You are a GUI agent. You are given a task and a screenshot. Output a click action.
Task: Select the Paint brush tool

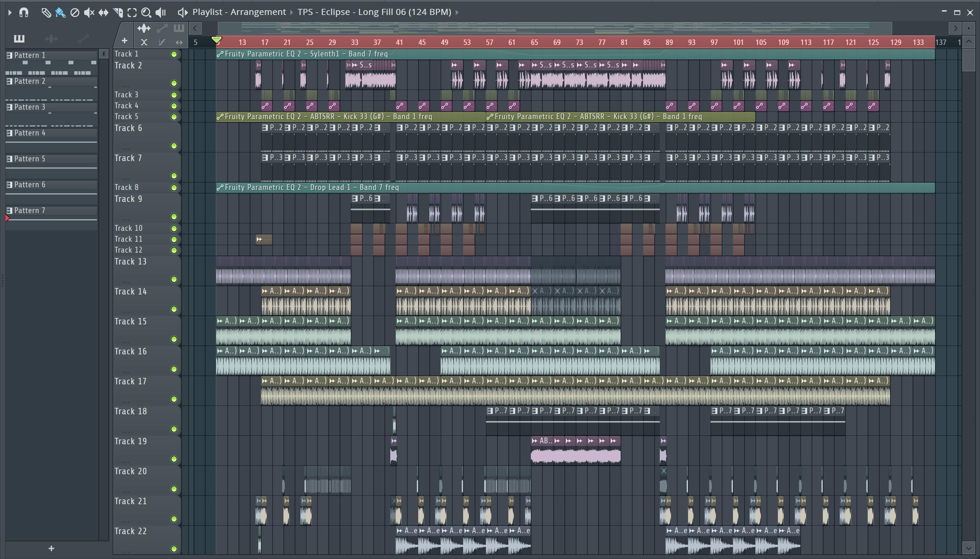coord(60,13)
